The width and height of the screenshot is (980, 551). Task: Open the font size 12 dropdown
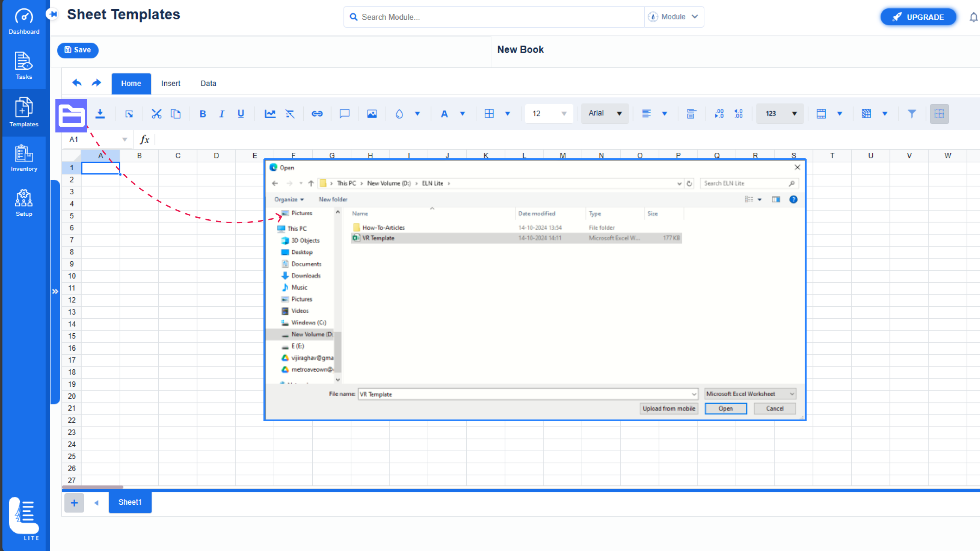coord(549,114)
